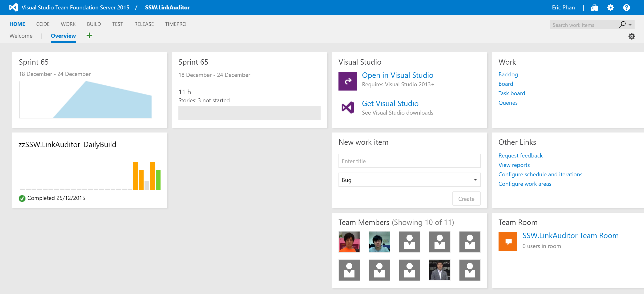Open the Bug work item type dropdown
644x294 pixels.
409,180
